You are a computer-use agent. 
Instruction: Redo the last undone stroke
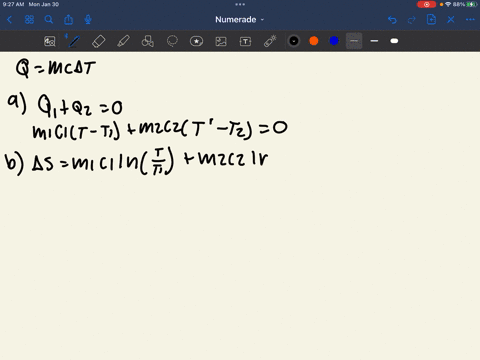pyautogui.click(x=412, y=20)
